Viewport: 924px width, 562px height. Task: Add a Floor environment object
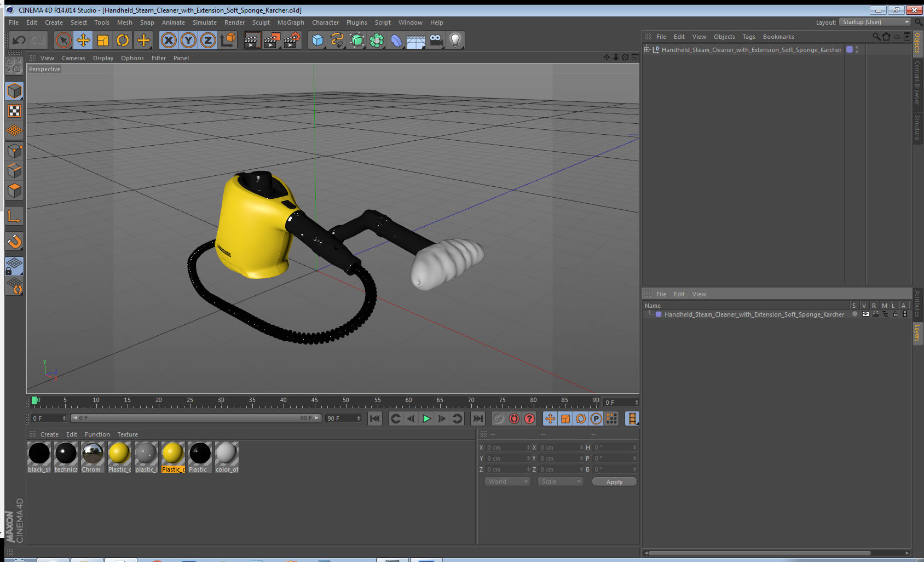coord(416,40)
